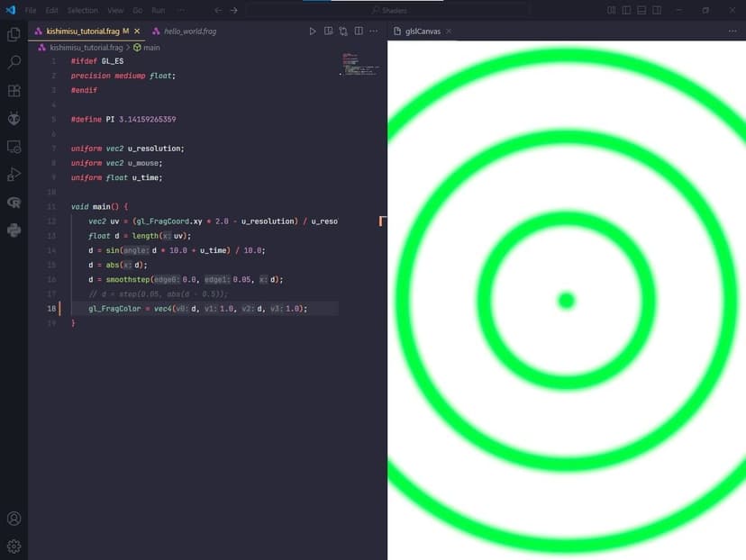Open the Selection menu
The image size is (746, 560).
pos(82,10)
